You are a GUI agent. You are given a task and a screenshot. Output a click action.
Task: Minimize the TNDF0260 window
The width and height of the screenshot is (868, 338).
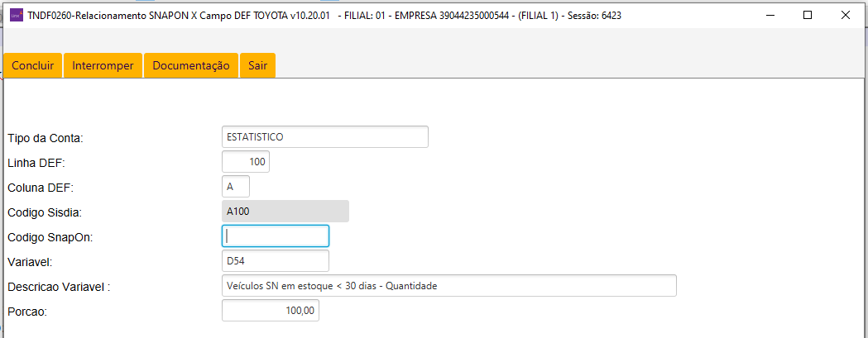point(770,15)
